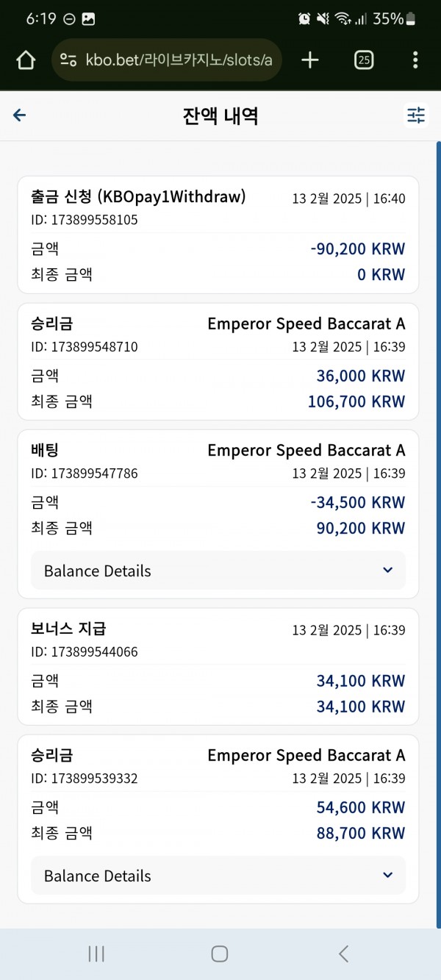Tap the Android recent apps button
The image size is (441, 980).
point(96,954)
